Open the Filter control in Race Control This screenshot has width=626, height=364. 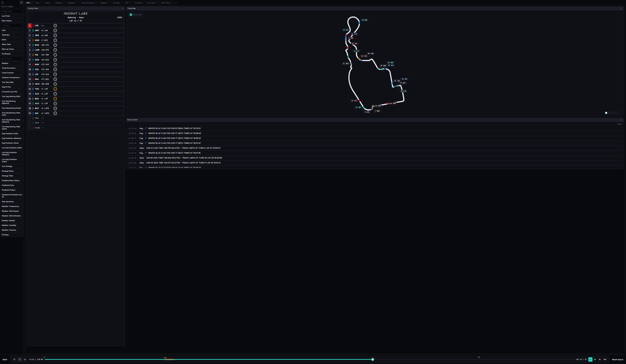pyautogui.click(x=619, y=124)
